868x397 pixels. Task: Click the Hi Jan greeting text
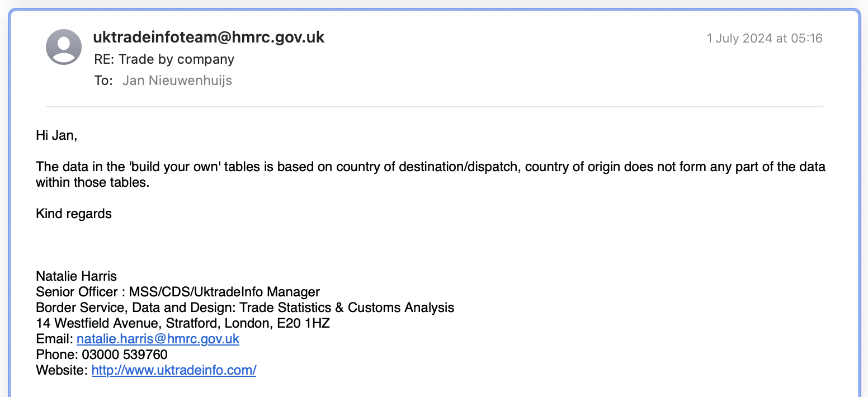[56, 135]
